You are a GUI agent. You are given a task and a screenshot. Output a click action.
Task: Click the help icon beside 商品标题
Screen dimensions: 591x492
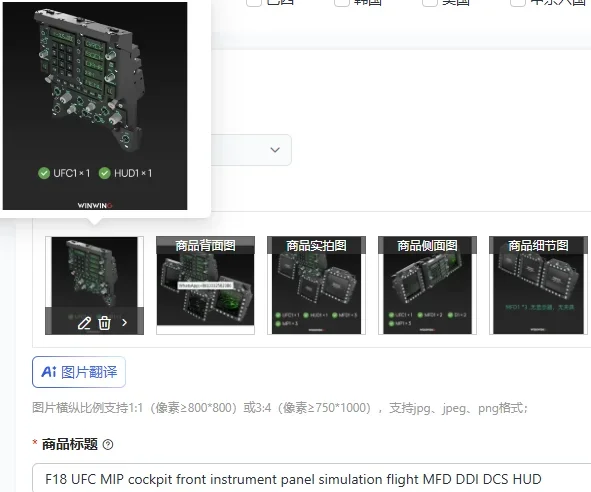pos(108,444)
